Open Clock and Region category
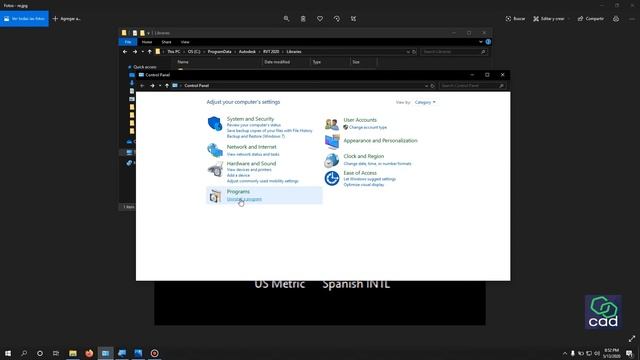Screen dimensions: 640x360 [x=364, y=156]
